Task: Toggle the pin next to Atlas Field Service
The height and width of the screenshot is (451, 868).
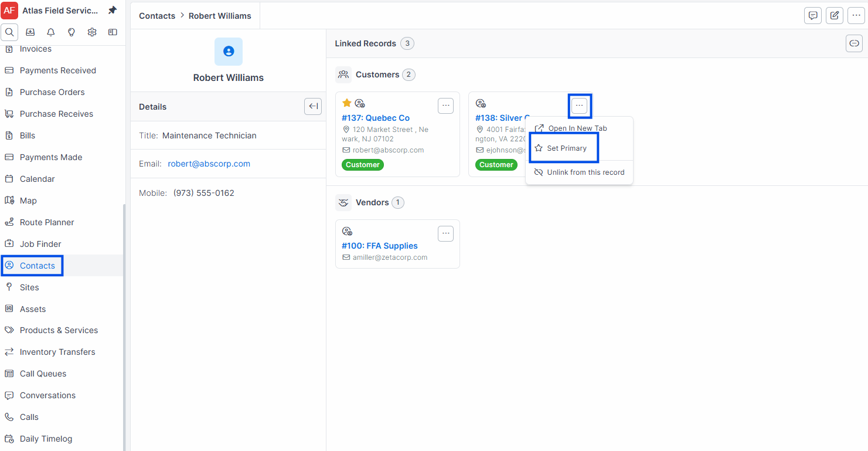Action: [113, 11]
